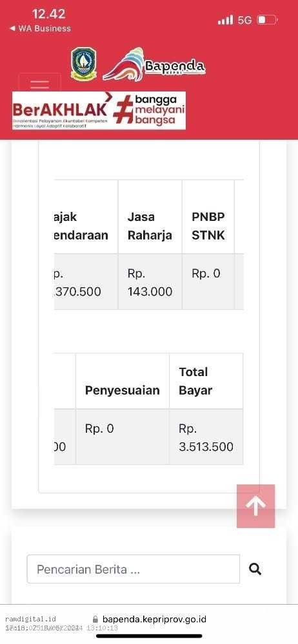Image resolution: width=298 pixels, height=644 pixels.
Task: Tap the home indicator bar
Action: [x=149, y=636]
